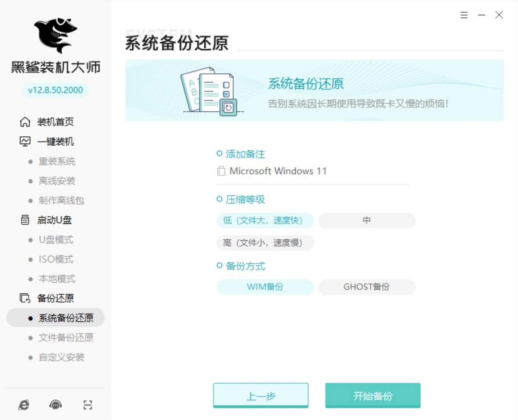Choose medium compression level 中
This screenshot has height=420, width=518.
coord(366,220)
